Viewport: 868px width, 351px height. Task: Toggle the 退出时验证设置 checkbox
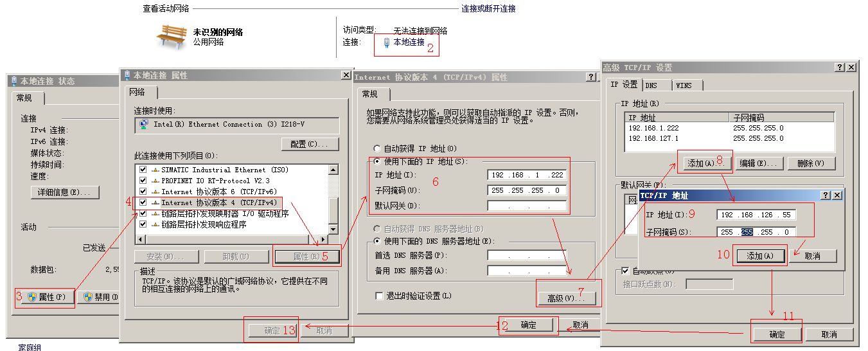380,296
